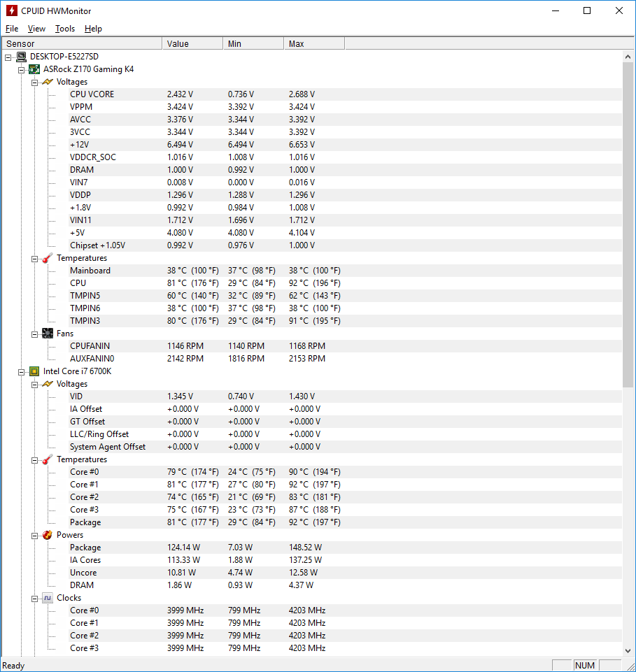Screen dimensions: 636x672
Task: Collapse the motherboard Voltages group
Action: point(34,83)
